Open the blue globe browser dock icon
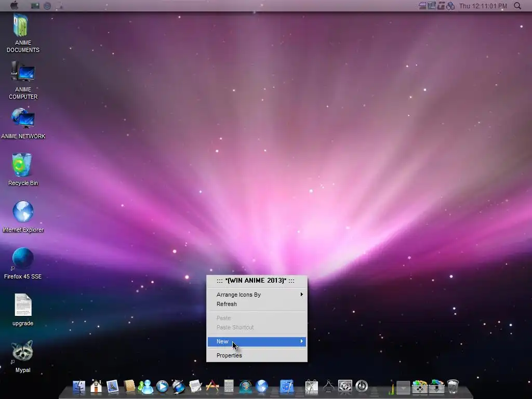This screenshot has height=399, width=532. [262, 387]
